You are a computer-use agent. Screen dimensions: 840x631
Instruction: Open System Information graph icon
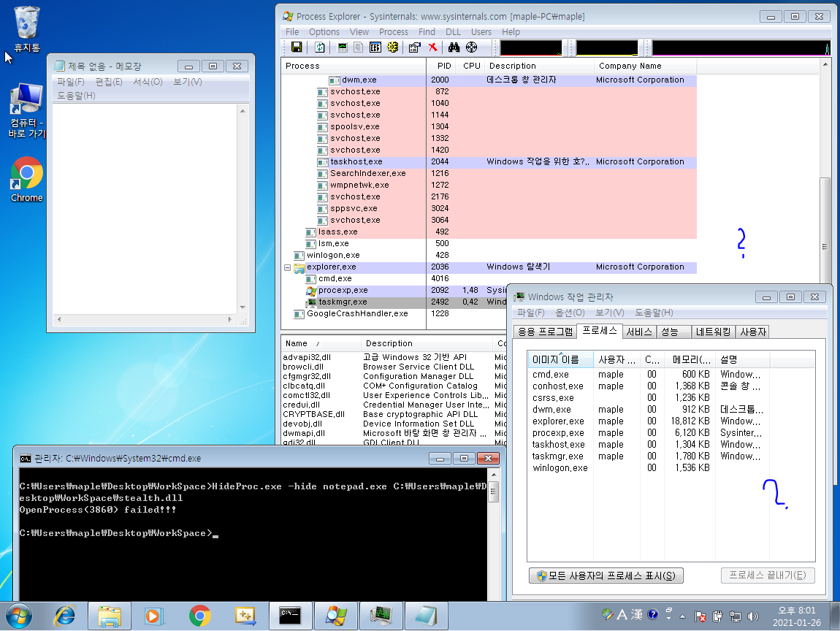(343, 47)
